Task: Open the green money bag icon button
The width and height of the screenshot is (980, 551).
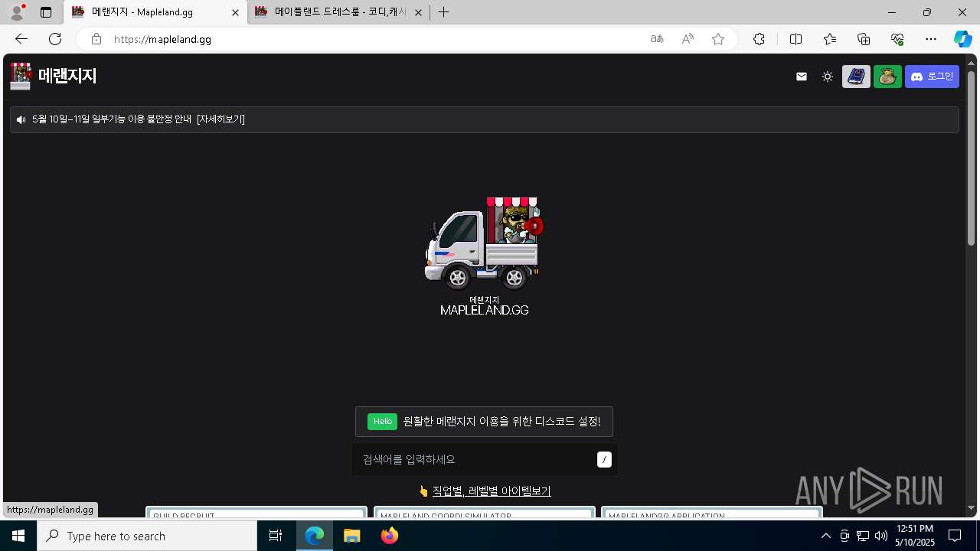Action: coord(887,77)
